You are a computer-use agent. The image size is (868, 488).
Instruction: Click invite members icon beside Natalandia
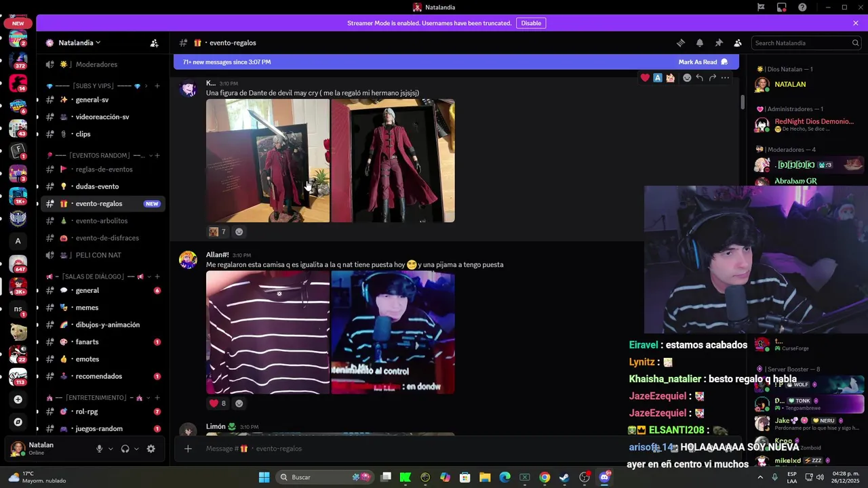click(x=155, y=43)
